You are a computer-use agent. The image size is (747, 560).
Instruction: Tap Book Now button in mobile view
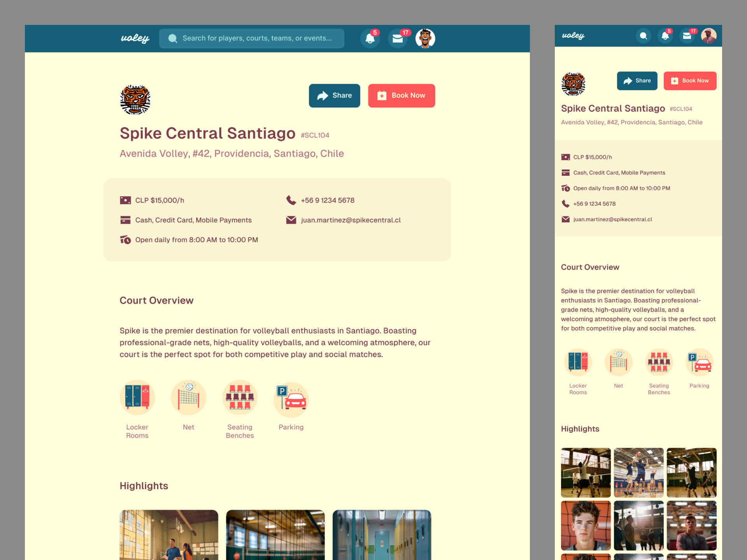pyautogui.click(x=690, y=81)
